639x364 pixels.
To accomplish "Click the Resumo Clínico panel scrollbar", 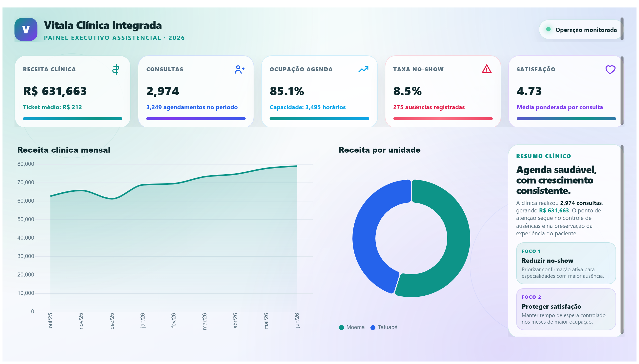I will click(x=622, y=240).
